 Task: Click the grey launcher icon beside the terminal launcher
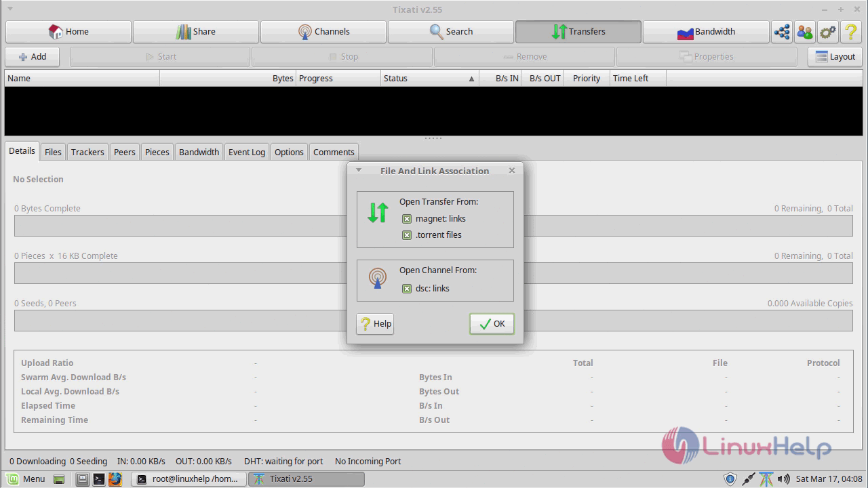coord(82,479)
